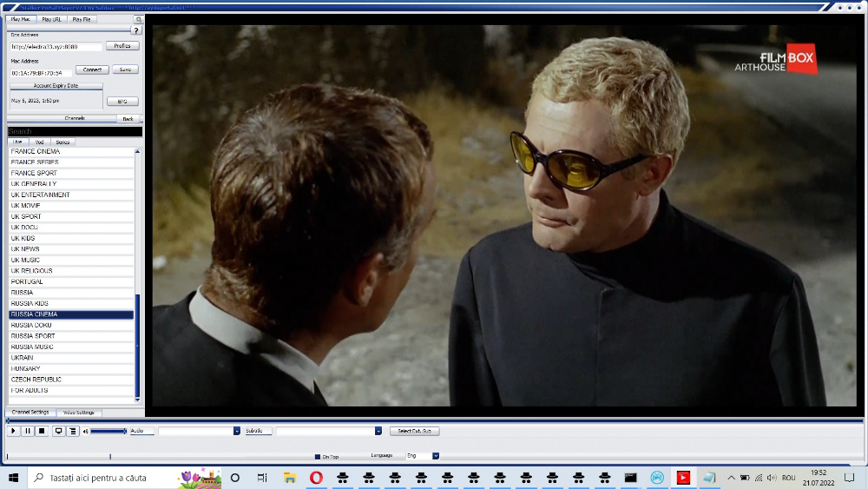This screenshot has height=489, width=868.
Task: Start playback with the play button
Action: pos(13,431)
